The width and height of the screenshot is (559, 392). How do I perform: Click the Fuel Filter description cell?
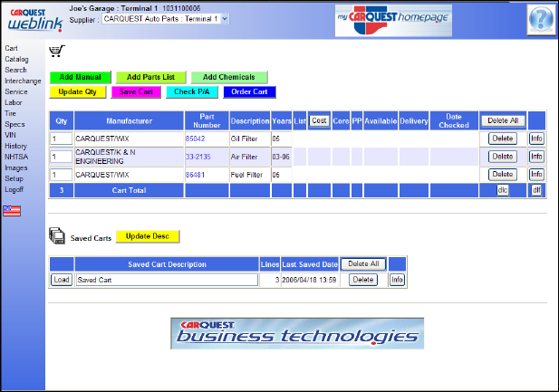(x=249, y=175)
